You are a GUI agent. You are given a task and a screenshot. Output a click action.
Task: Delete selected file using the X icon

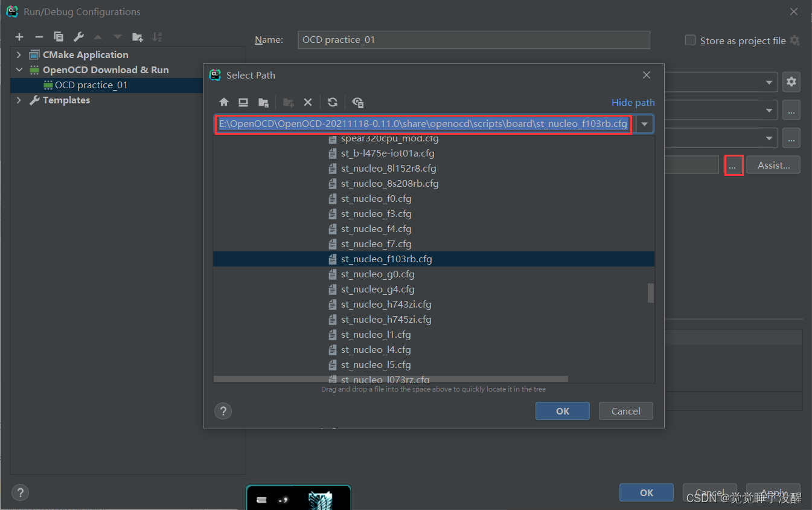[308, 102]
